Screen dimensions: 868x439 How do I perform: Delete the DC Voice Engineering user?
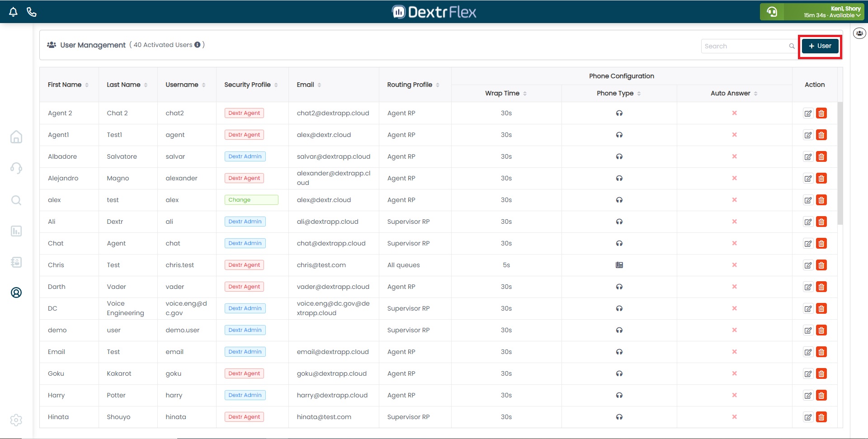click(821, 309)
